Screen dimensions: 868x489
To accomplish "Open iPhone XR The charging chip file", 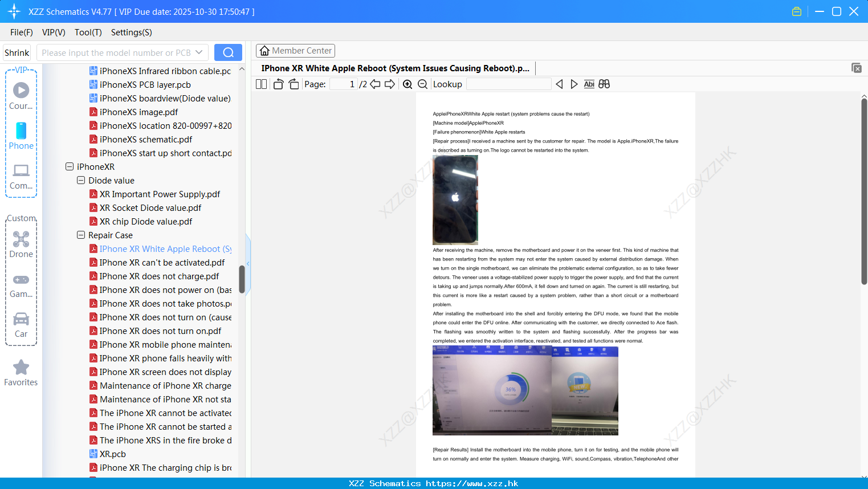I will coord(161,468).
